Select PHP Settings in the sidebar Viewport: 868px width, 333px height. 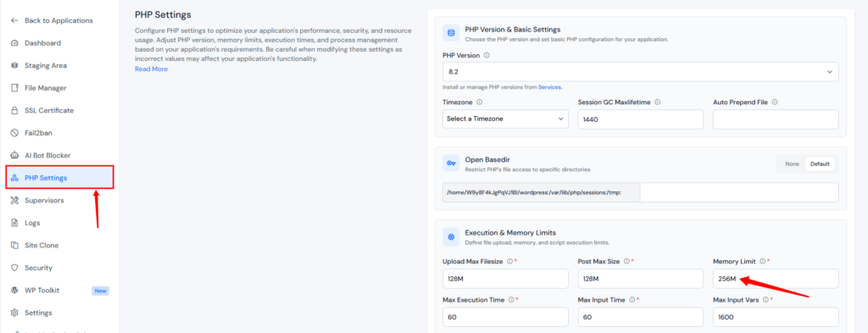(60, 178)
